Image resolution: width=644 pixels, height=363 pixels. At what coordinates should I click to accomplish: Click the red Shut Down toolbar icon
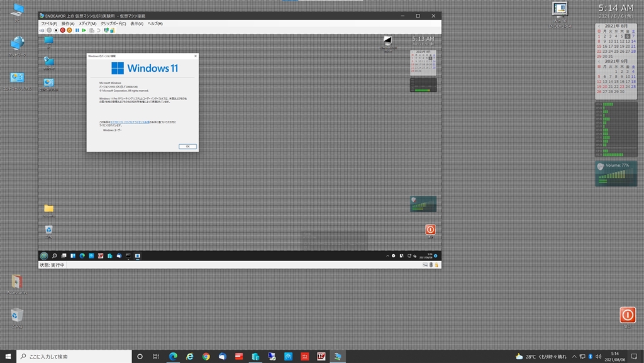[x=62, y=30]
